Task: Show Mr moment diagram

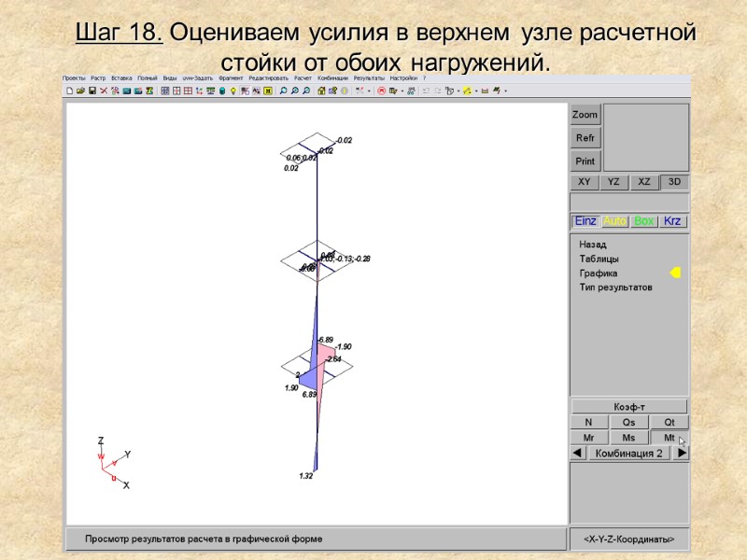Action: 589,438
